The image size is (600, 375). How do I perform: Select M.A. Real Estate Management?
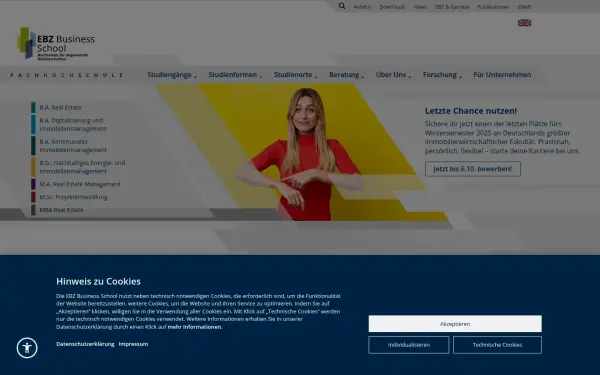click(80, 184)
